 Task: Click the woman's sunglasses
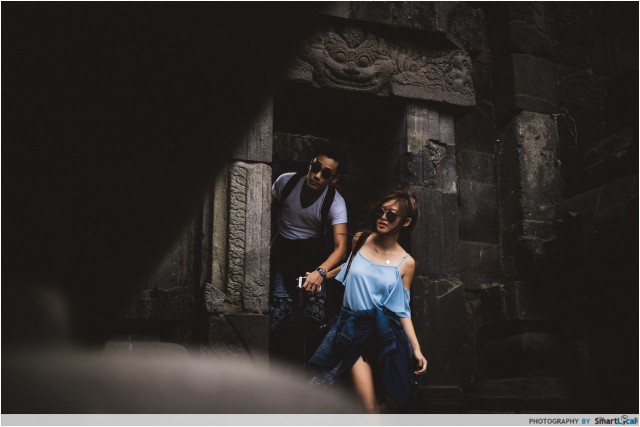[387, 214]
